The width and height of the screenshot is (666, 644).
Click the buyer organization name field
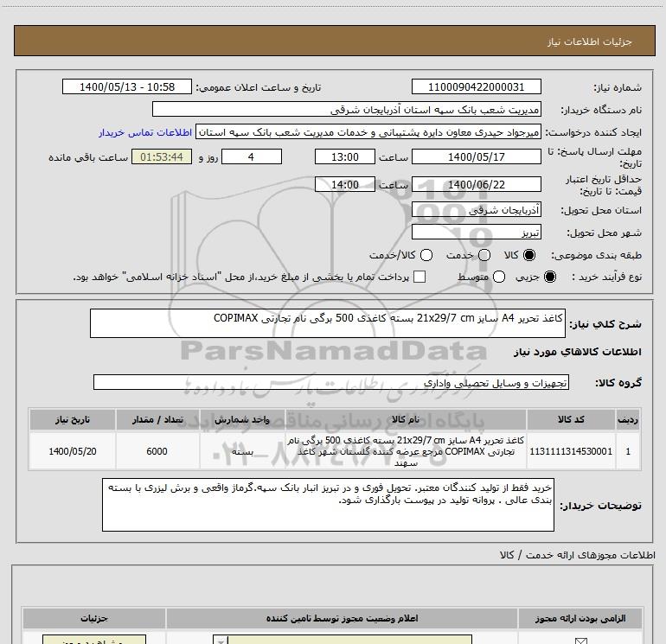click(x=347, y=110)
